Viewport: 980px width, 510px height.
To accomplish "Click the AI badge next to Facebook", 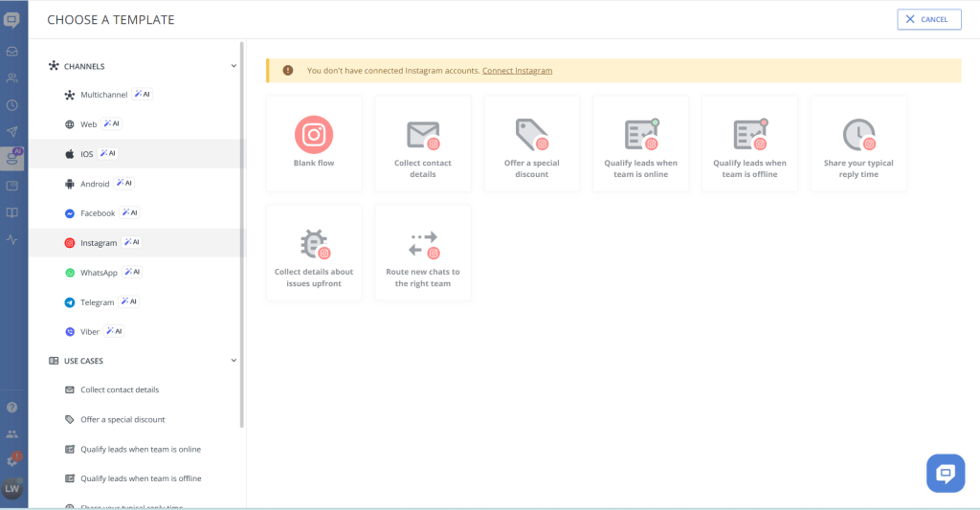I will (130, 212).
